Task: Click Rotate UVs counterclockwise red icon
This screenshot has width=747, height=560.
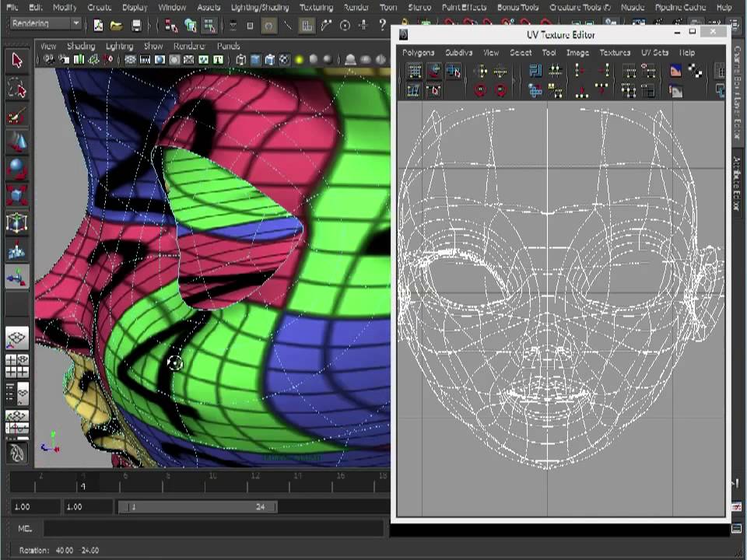Action: (480, 90)
